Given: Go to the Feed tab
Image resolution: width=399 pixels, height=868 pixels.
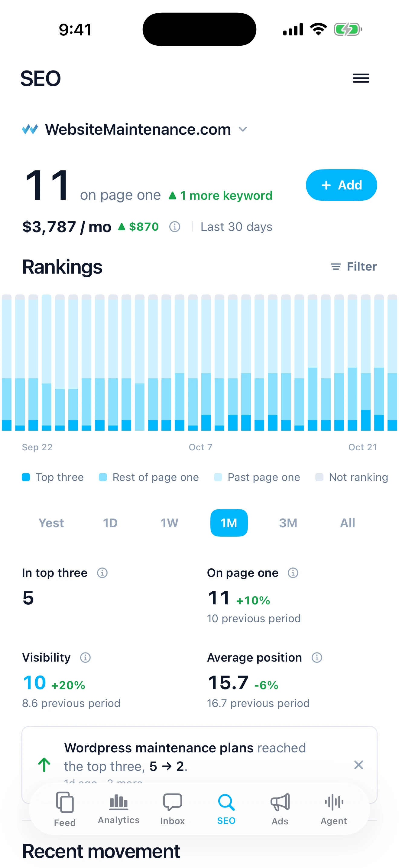Looking at the screenshot, I should tap(65, 809).
